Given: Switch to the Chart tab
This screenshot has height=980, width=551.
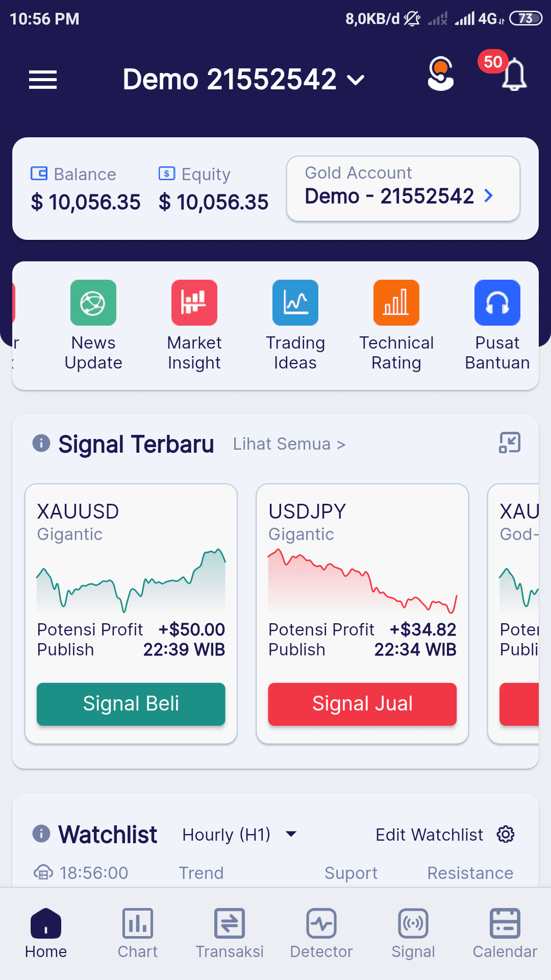Looking at the screenshot, I should (138, 934).
